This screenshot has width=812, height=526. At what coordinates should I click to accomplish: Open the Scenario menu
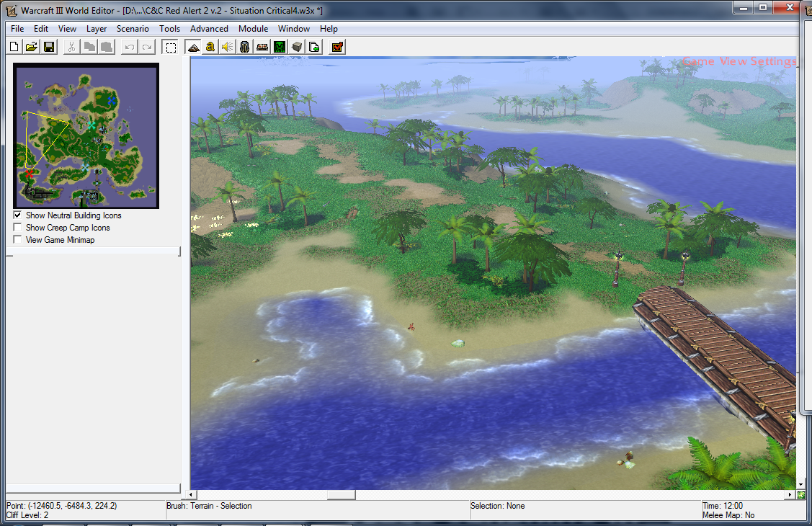(x=133, y=29)
